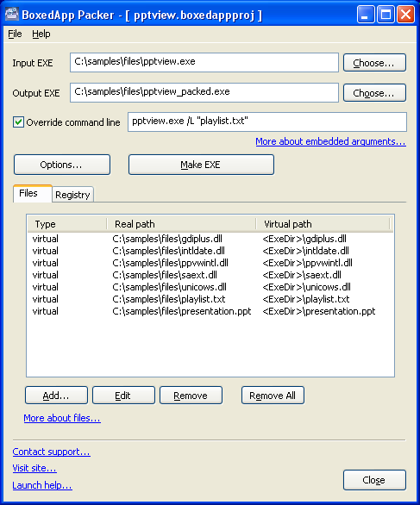Click virtual path <ExeDir>\intldate.dll
The height and width of the screenshot is (505, 420).
pos(305,251)
